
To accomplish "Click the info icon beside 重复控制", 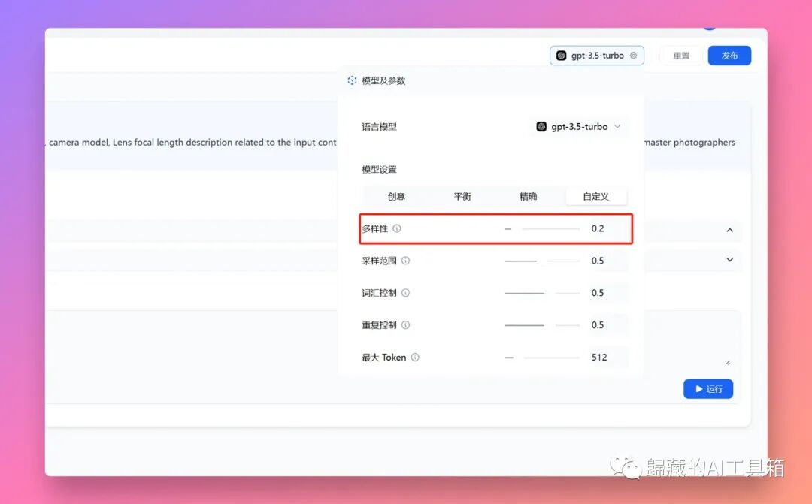I will pos(405,325).
